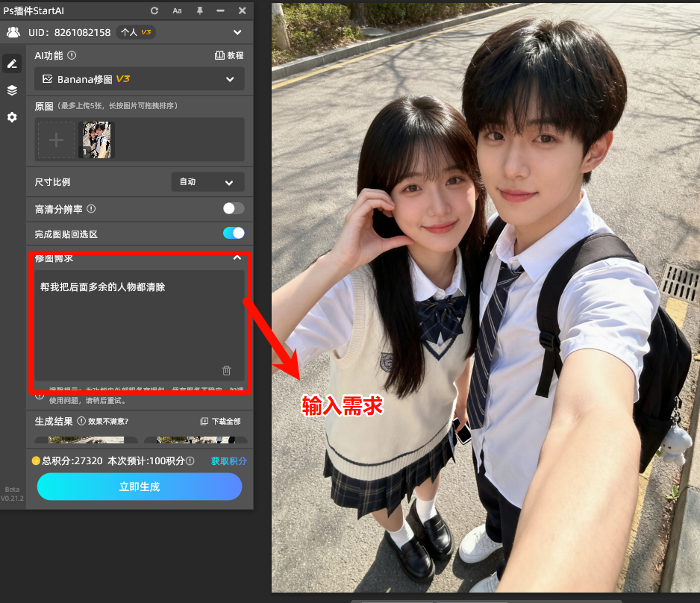The image size is (700, 603).
Task: Open the 教程 tutorial link
Action: point(229,55)
